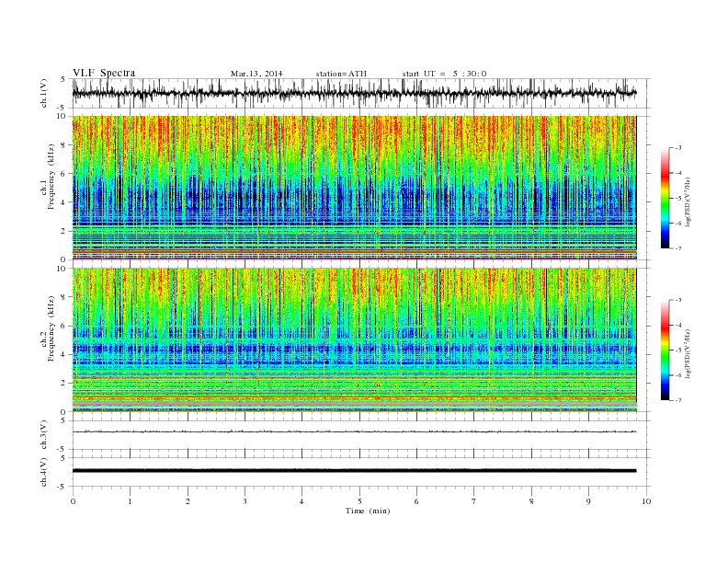
Task: Click the "-3" label on ch.1 colorbar
Action: tap(678, 148)
